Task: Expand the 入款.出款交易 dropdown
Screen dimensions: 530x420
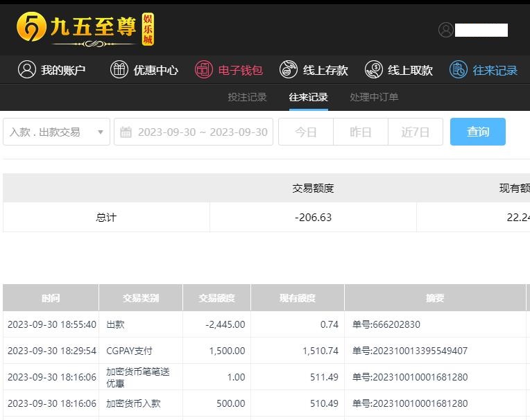Action: [x=56, y=132]
